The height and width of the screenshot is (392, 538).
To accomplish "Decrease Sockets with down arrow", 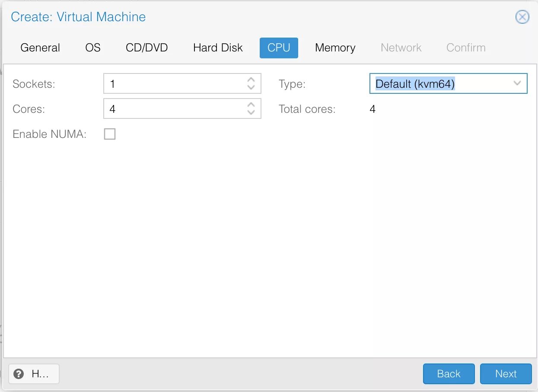I will point(251,87).
